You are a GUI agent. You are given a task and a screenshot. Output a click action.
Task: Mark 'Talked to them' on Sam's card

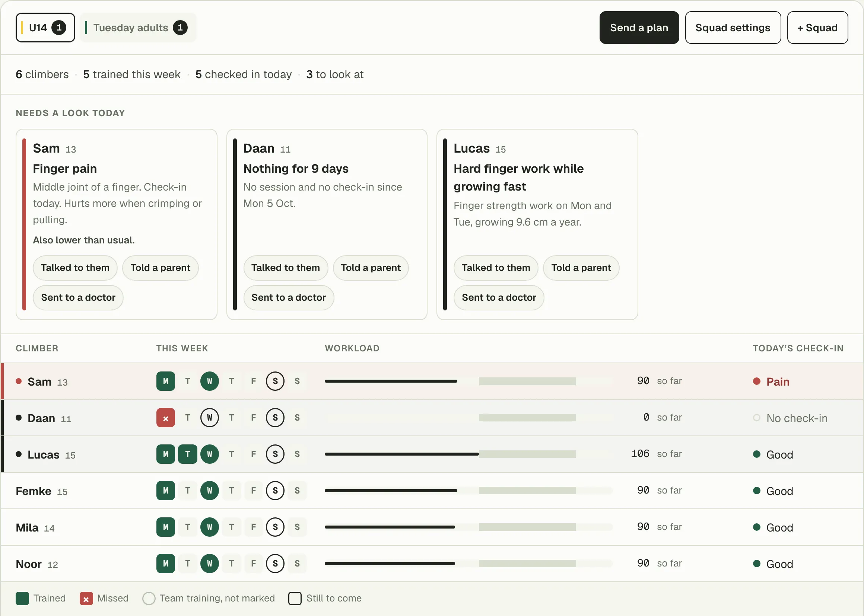tap(75, 268)
